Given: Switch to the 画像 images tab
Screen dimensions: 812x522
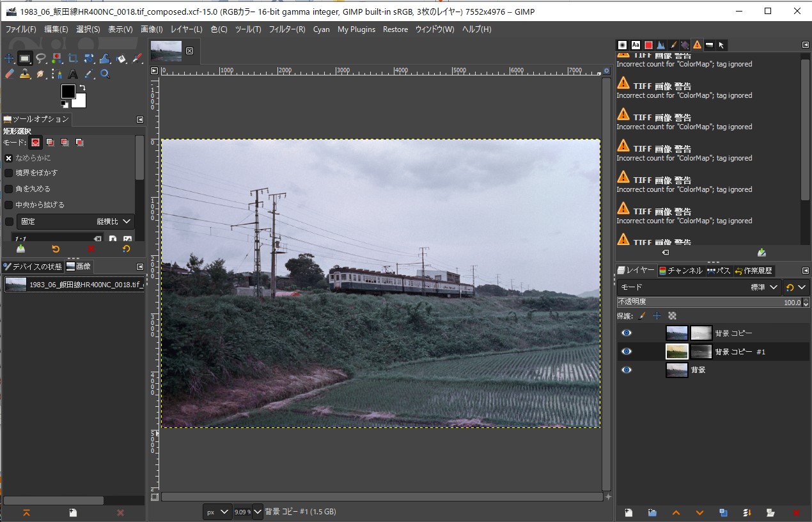Looking at the screenshot, I should 79,266.
